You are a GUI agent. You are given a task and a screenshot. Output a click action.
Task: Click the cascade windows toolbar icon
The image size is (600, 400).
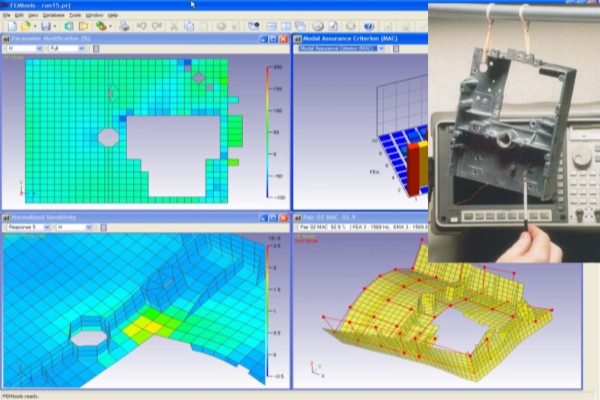(301, 26)
